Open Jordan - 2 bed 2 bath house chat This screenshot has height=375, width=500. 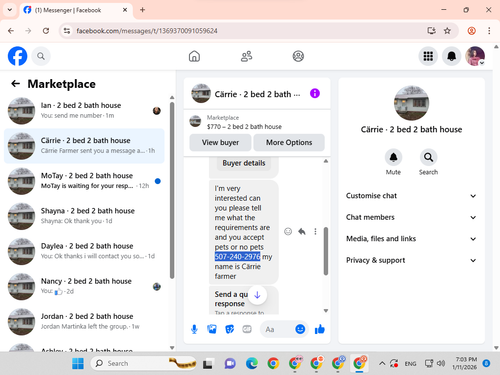point(84,321)
